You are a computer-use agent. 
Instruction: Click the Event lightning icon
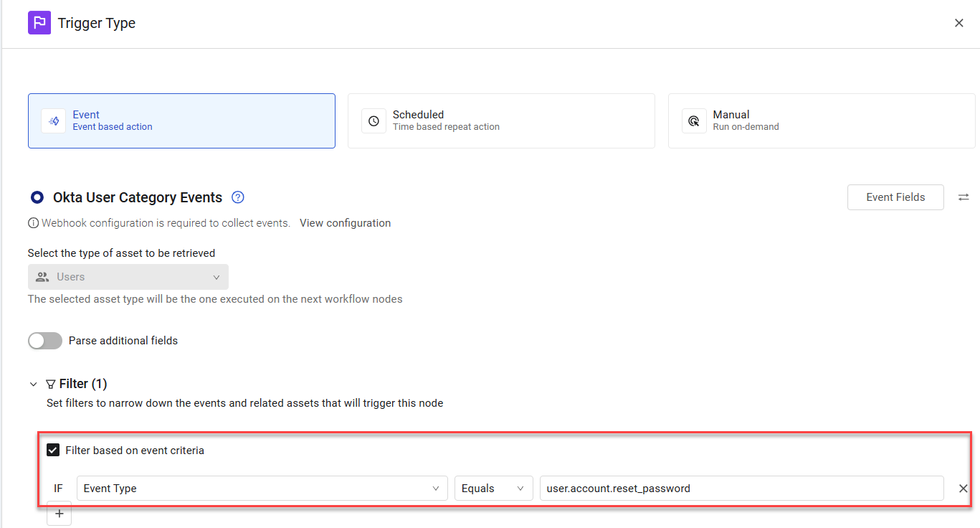(x=54, y=121)
